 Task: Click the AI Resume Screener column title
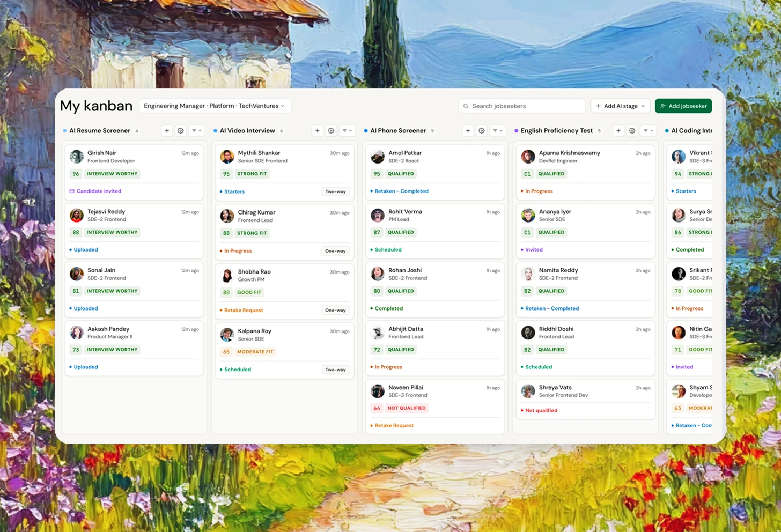[100, 131]
